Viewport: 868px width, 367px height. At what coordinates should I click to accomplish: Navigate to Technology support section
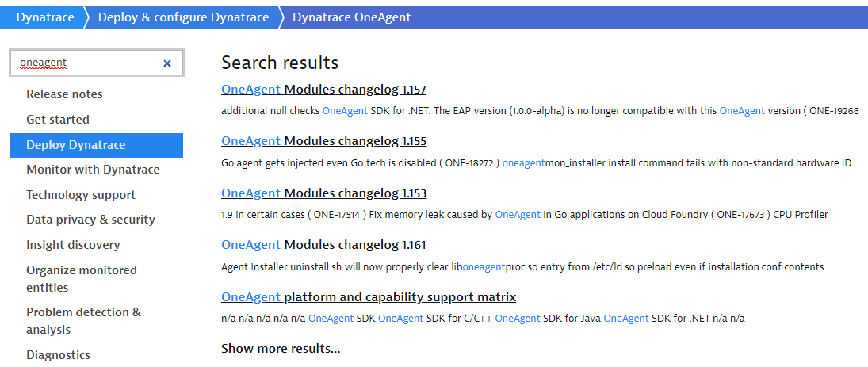(x=81, y=195)
